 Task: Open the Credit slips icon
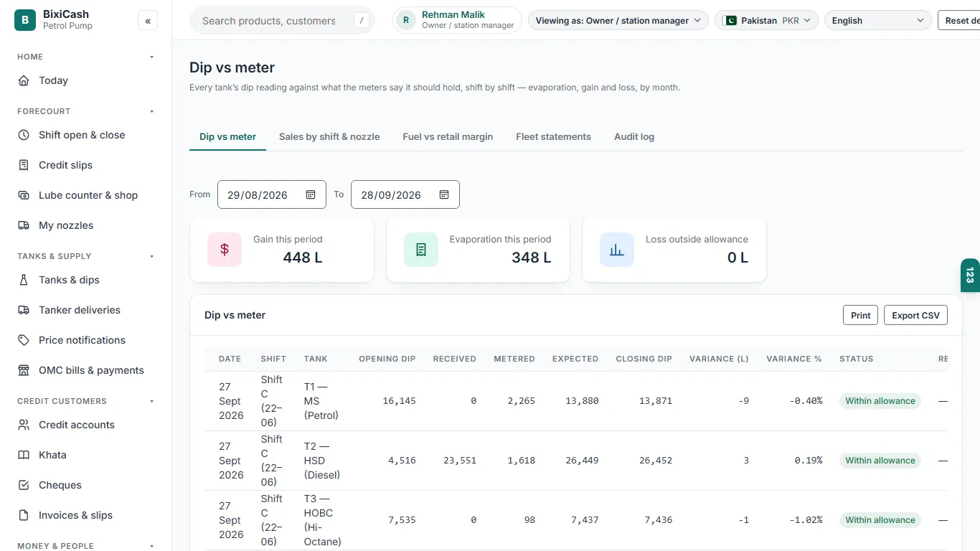click(x=24, y=165)
